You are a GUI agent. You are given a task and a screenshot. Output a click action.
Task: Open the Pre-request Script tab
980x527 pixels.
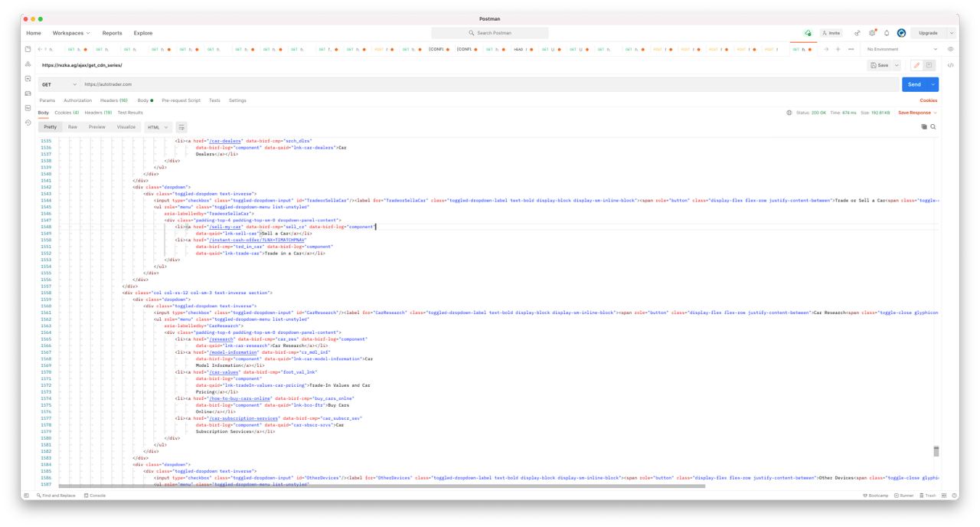[181, 100]
